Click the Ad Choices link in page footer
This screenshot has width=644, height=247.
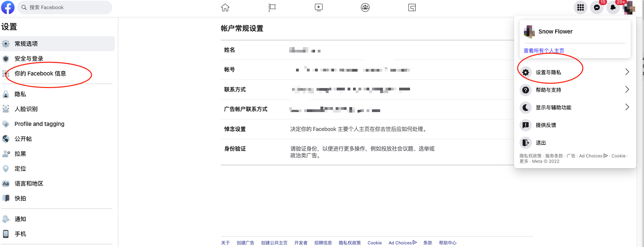[x=403, y=243]
